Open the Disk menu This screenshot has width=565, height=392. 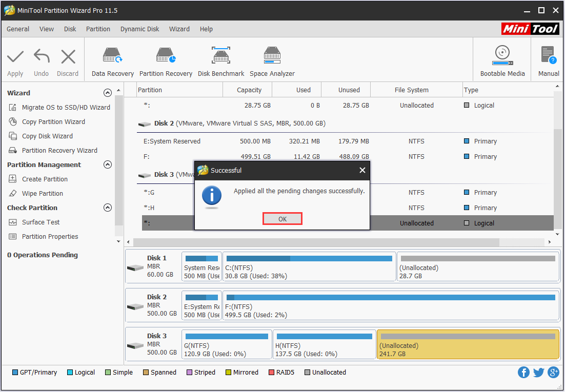point(70,29)
